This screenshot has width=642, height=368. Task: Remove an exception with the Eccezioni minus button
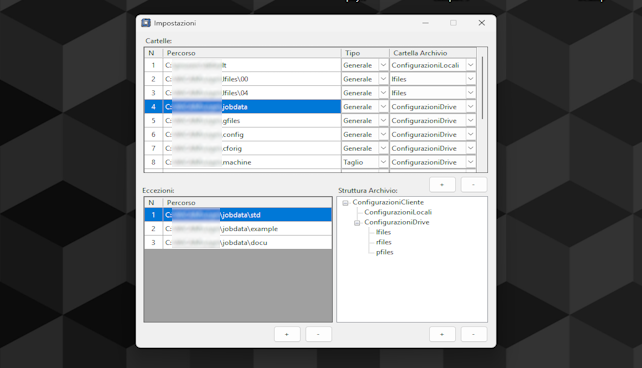(319, 334)
